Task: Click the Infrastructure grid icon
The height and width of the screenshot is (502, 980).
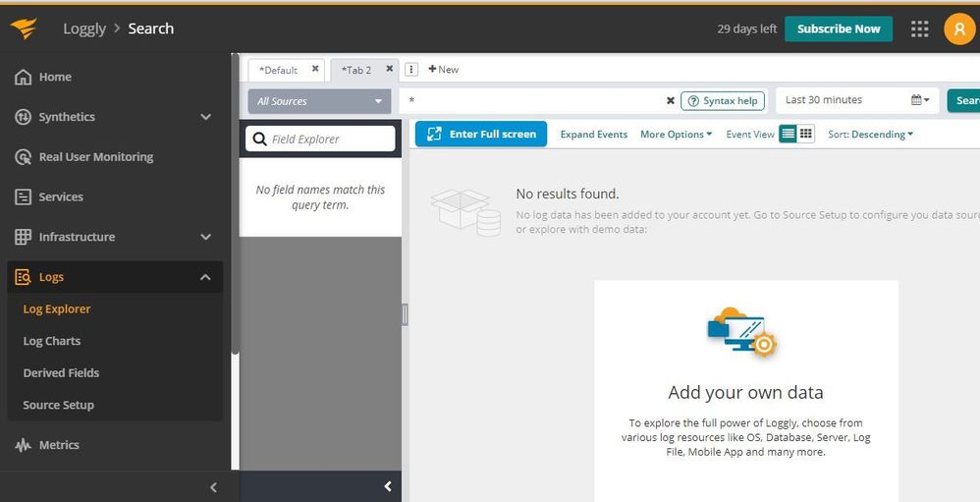Action: click(24, 237)
